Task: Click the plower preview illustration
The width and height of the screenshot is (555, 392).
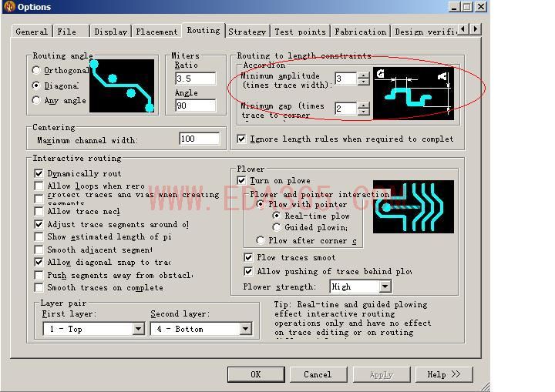Action: click(x=413, y=206)
